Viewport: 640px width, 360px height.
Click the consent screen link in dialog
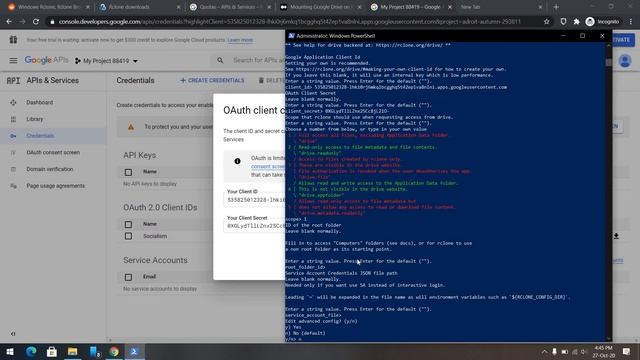268,167
